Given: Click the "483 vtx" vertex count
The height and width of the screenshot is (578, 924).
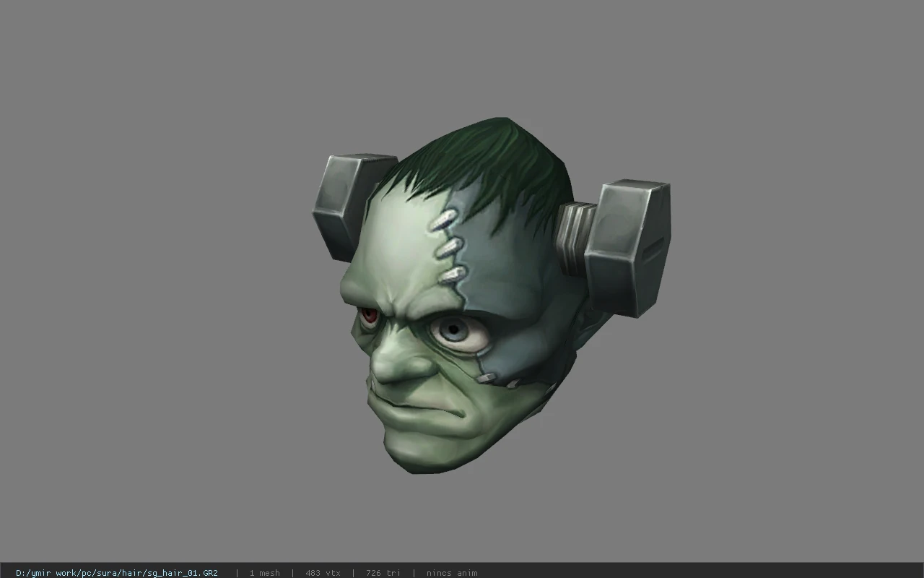Looking at the screenshot, I should [323, 573].
